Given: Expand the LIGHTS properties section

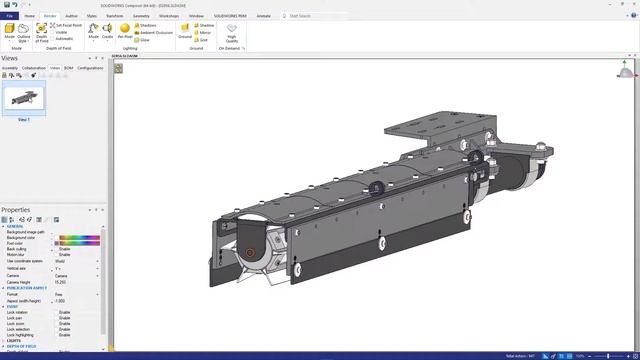Looking at the screenshot, I should [x=3, y=340].
